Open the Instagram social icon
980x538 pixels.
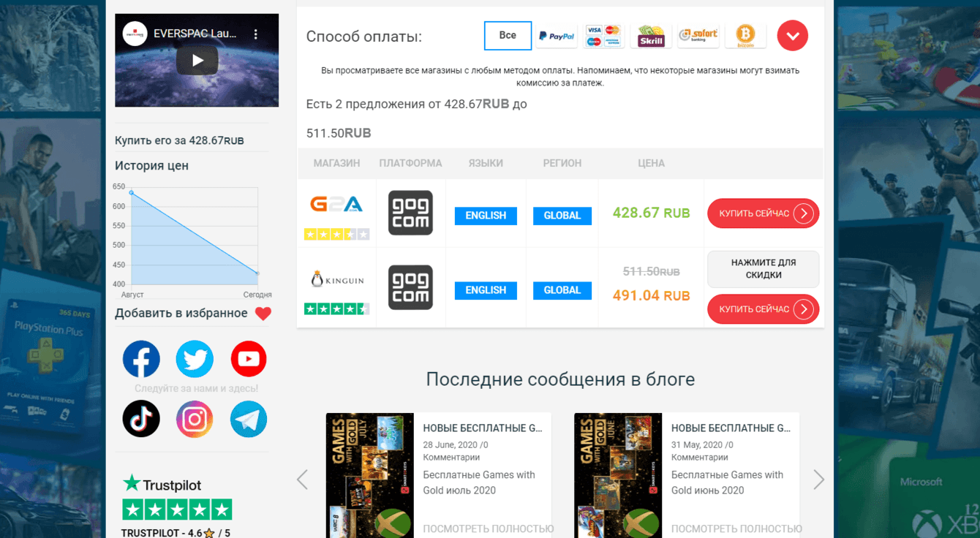[195, 419]
